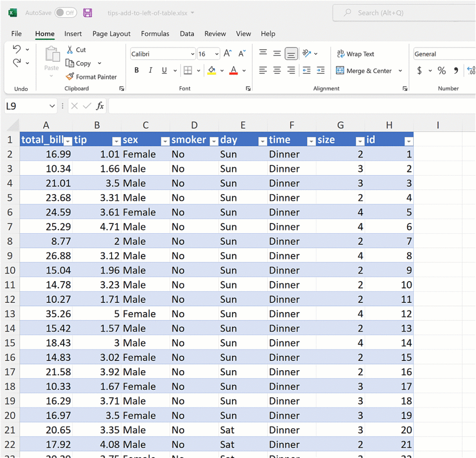Apply the yellow Fill Color swatch
Viewport: 476px width, 458px height.
point(212,71)
